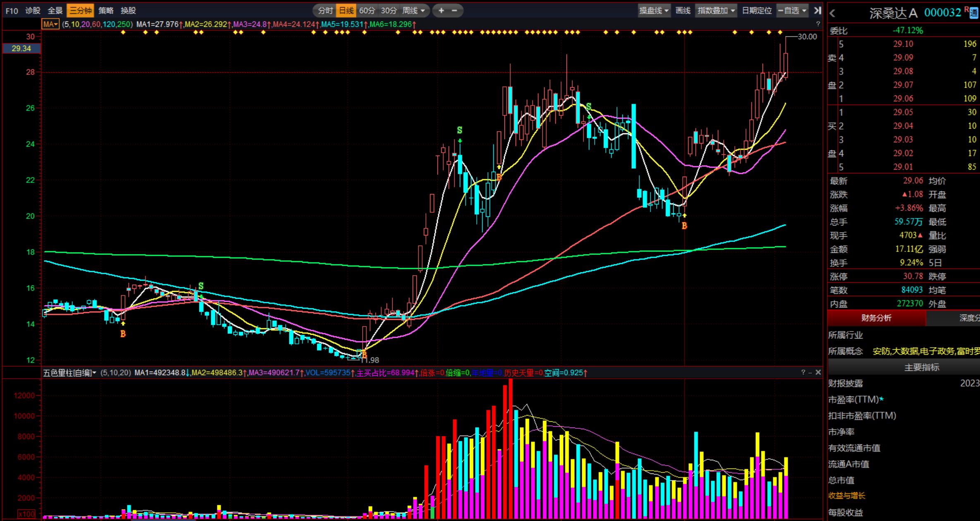Screen dimensions: 980x521
Task: Minimize volume sub-panel with dash icon
Action: (x=810, y=372)
